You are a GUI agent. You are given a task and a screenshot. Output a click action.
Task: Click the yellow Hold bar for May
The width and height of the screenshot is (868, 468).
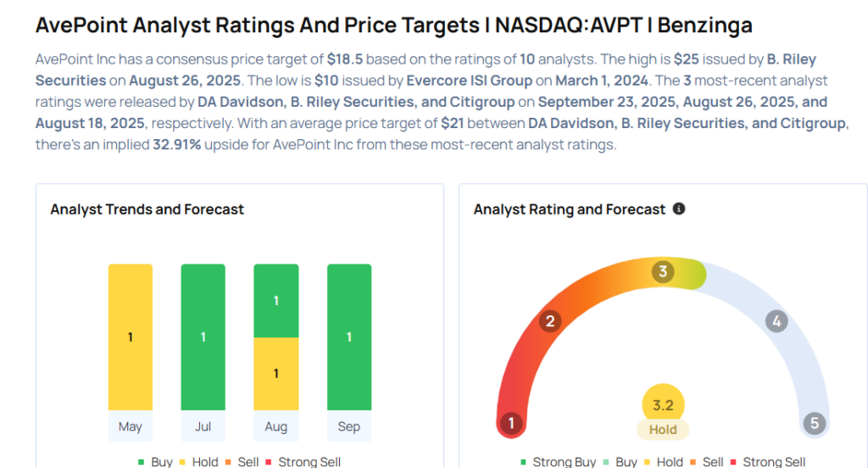131,337
